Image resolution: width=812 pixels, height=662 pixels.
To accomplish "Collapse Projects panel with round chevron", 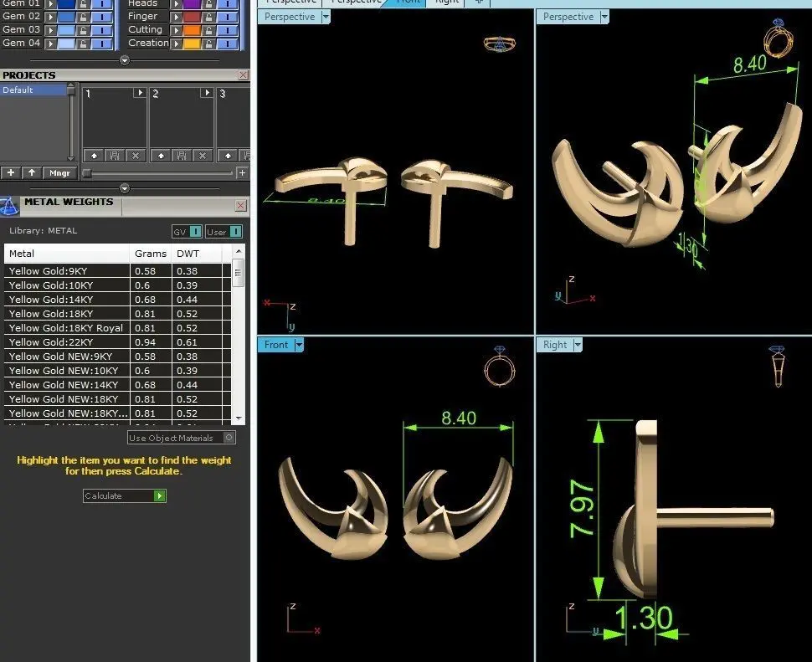I will coord(124,187).
